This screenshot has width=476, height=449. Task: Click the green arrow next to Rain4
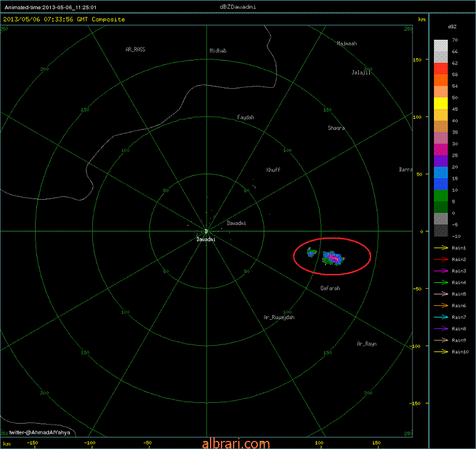tap(441, 282)
